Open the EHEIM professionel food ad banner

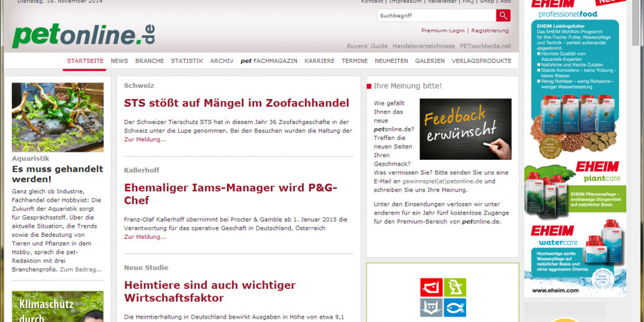point(575,80)
